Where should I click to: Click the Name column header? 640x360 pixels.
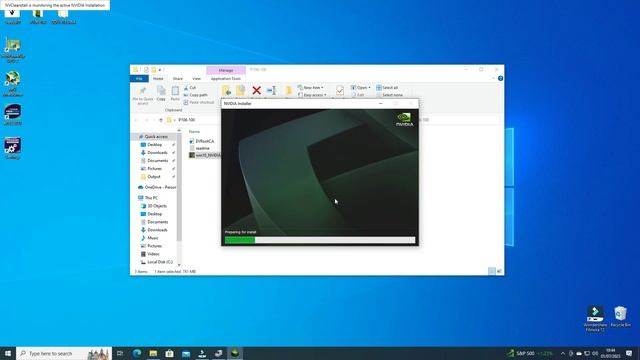tap(194, 132)
